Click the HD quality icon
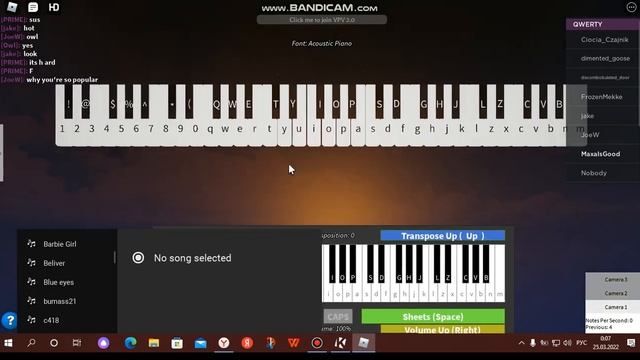 [54, 7]
